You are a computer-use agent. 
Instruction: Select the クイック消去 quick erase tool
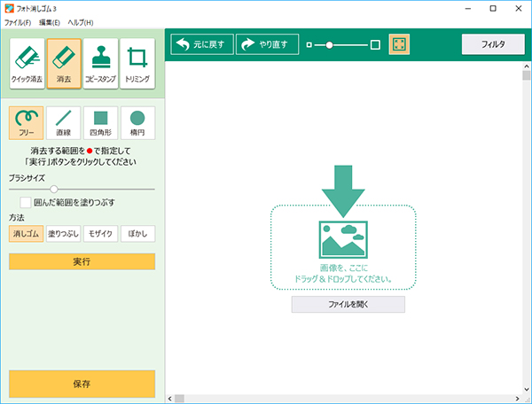pos(27,62)
